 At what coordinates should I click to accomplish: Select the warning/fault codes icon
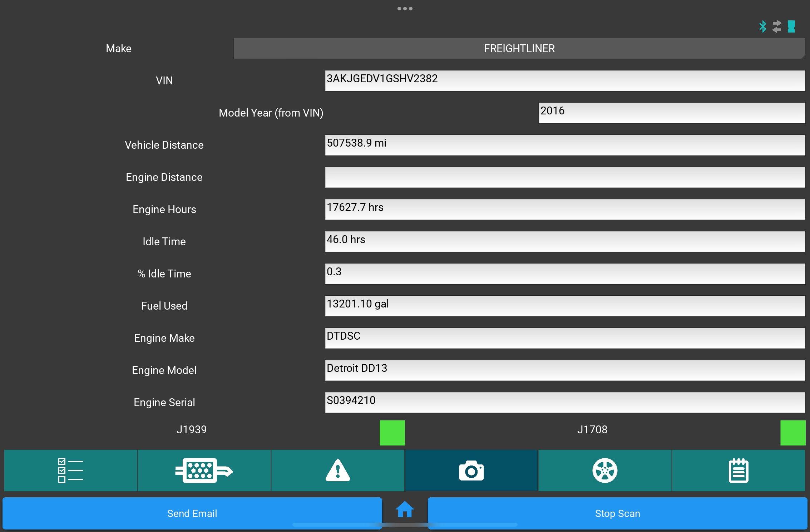click(x=338, y=470)
